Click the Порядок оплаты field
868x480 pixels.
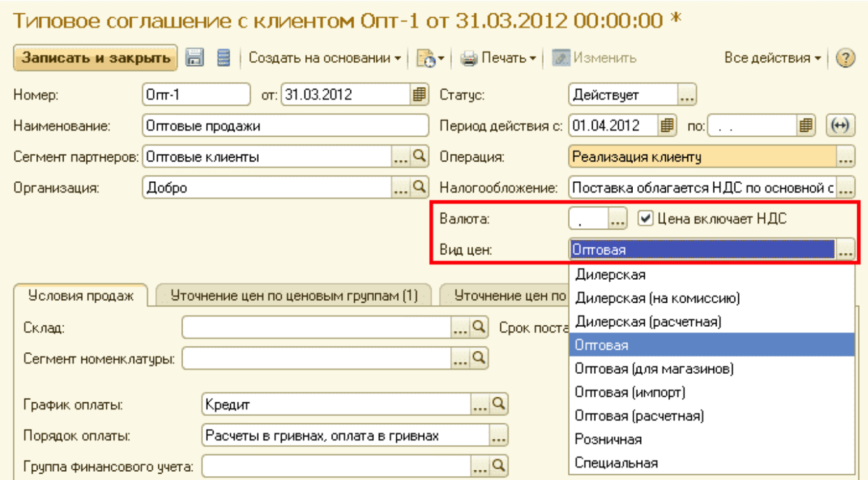point(347,435)
